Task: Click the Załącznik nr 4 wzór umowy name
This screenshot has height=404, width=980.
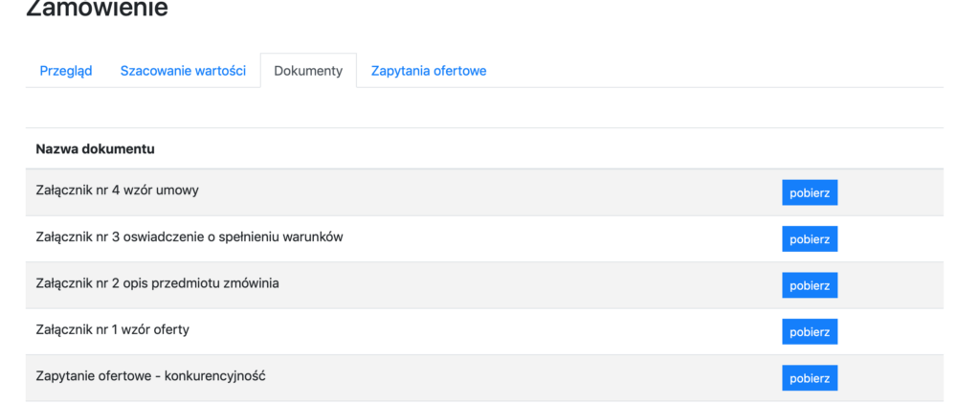Action: coord(117,191)
